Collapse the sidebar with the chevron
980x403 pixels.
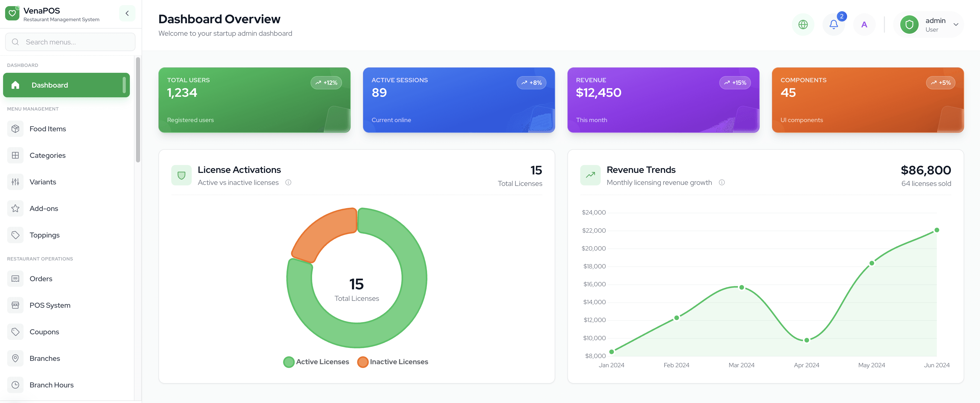click(x=127, y=13)
